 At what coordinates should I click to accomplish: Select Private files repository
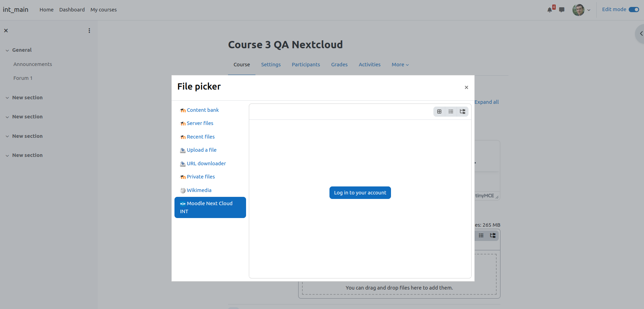[x=210, y=177]
